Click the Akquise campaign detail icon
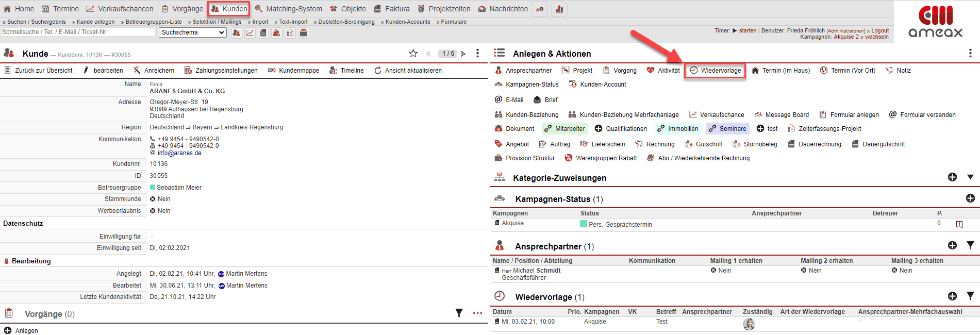This screenshot has width=980, height=335. click(x=959, y=224)
